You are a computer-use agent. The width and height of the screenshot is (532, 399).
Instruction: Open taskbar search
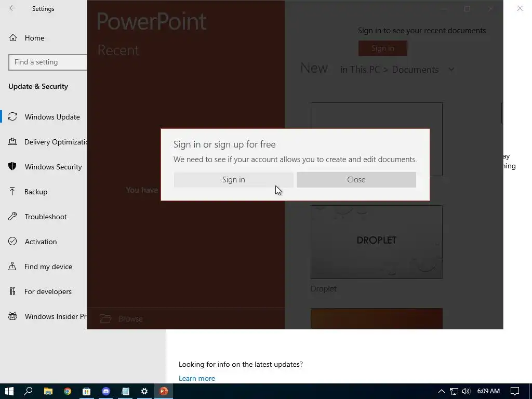(28, 391)
